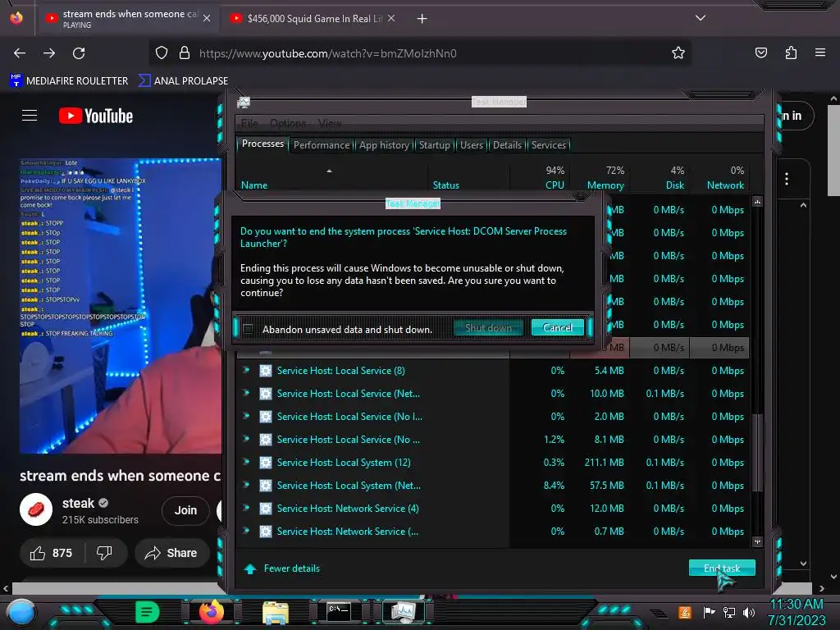
Task: Go back with the browser back arrow
Action: [20, 53]
